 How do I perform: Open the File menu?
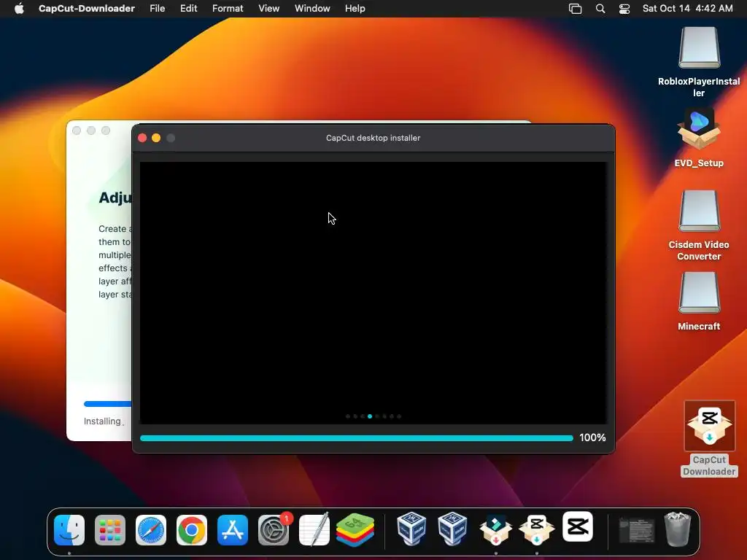point(158,9)
